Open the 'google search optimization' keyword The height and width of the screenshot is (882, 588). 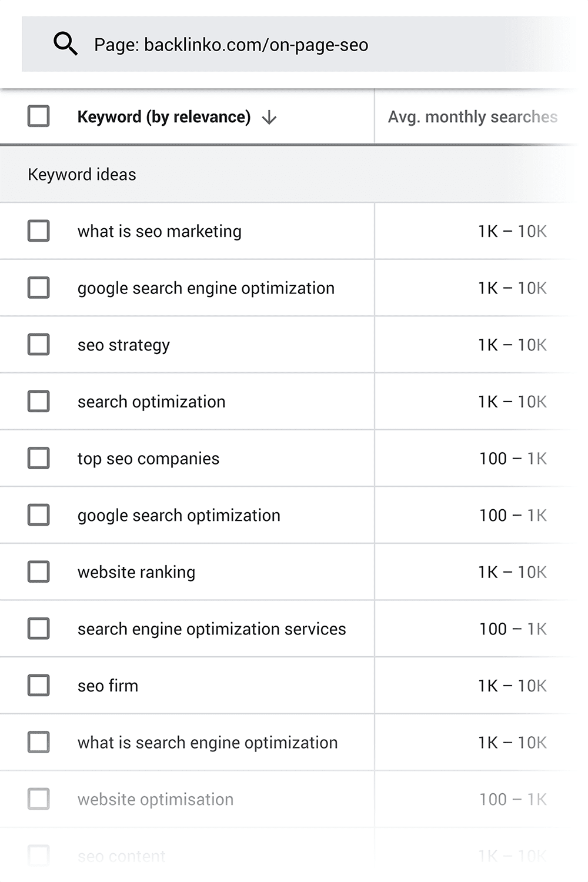[x=179, y=516]
